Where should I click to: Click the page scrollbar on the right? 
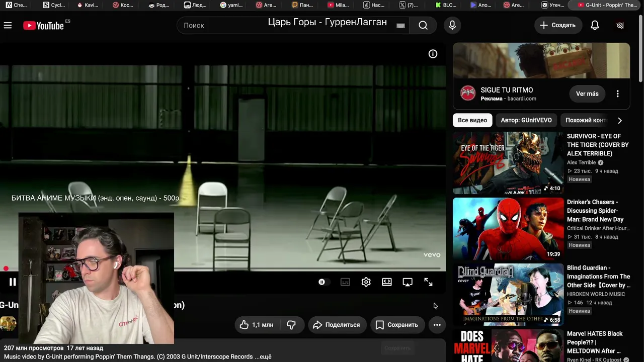[640, 48]
